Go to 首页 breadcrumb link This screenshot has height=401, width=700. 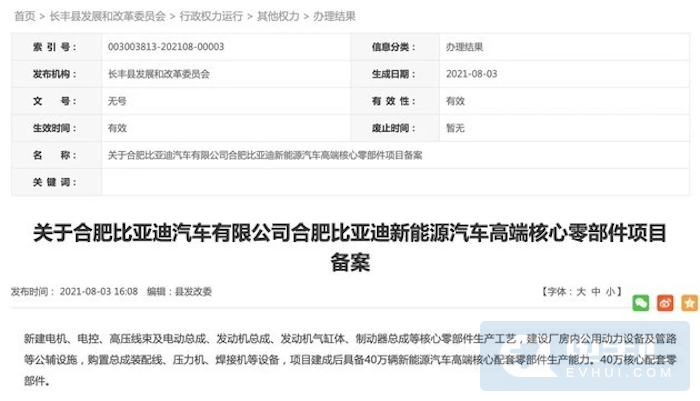(x=24, y=17)
